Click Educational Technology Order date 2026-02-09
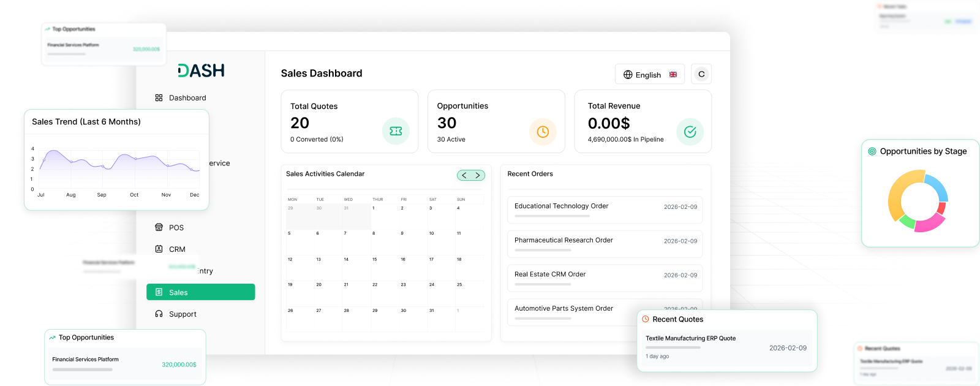The height and width of the screenshot is (386, 980). coord(680,207)
